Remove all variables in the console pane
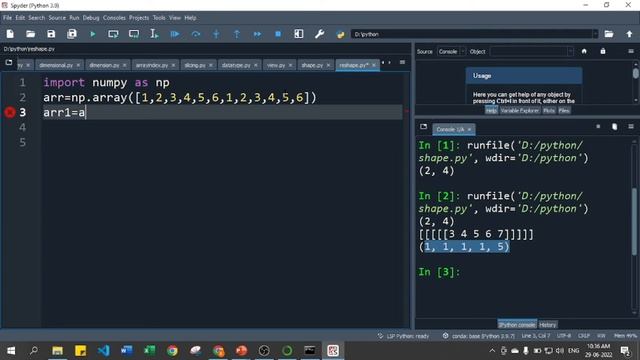Image resolution: width=640 pixels, height=360 pixels. 614,127
